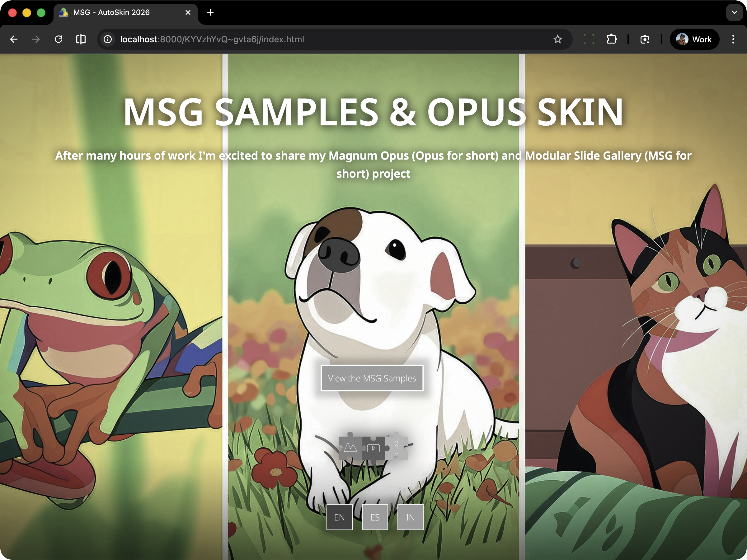
Task: Expand the tab search dropdown arrow
Action: coord(734,12)
